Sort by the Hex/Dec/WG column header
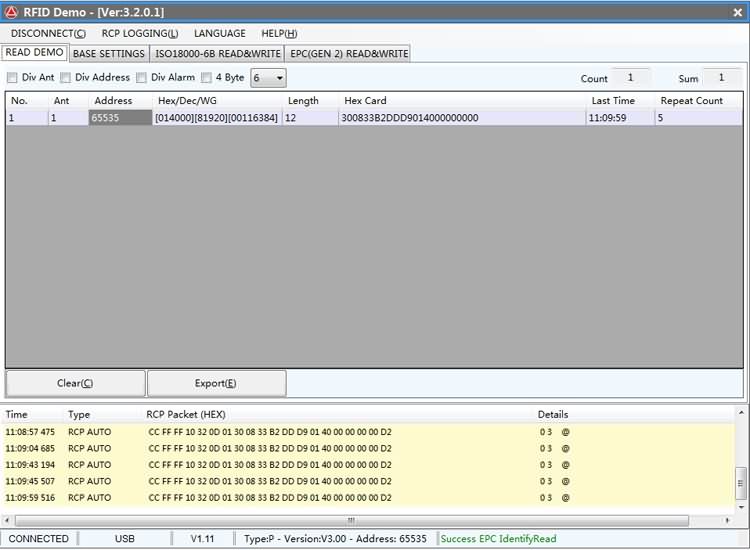Screen dimensions: 750x550 218,101
